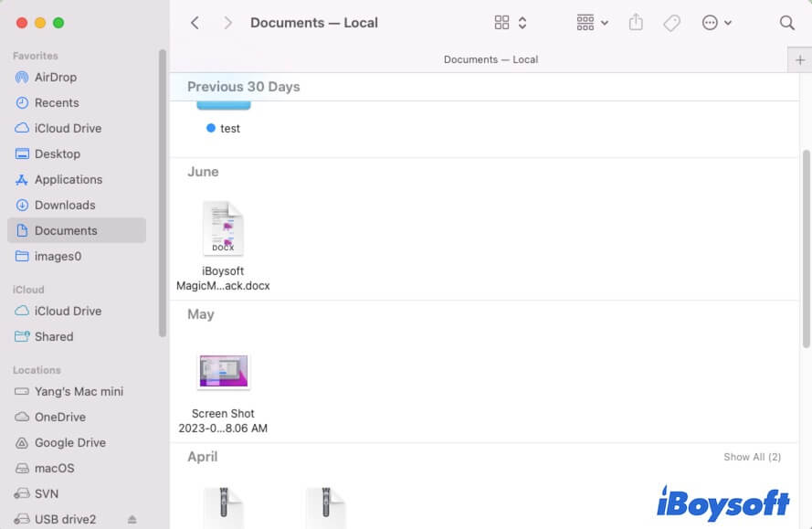This screenshot has width=812, height=529.
Task: Open Downloads folder from sidebar
Action: tap(64, 205)
